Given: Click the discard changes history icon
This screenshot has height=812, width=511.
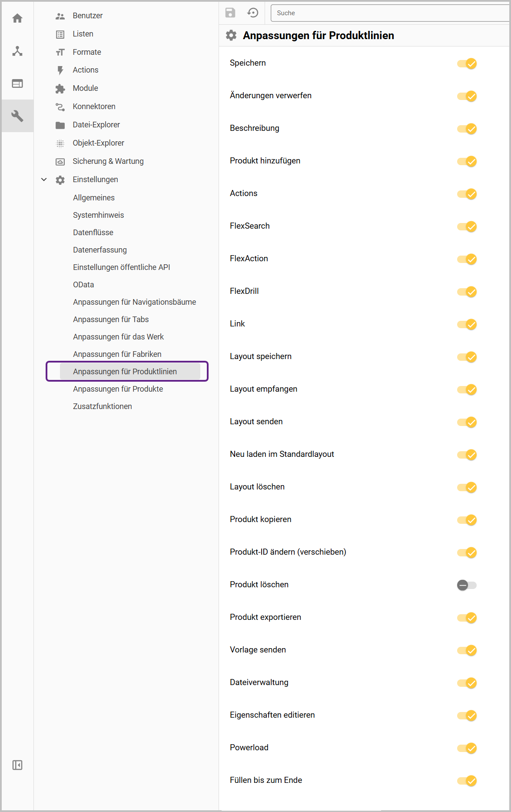Looking at the screenshot, I should [253, 13].
